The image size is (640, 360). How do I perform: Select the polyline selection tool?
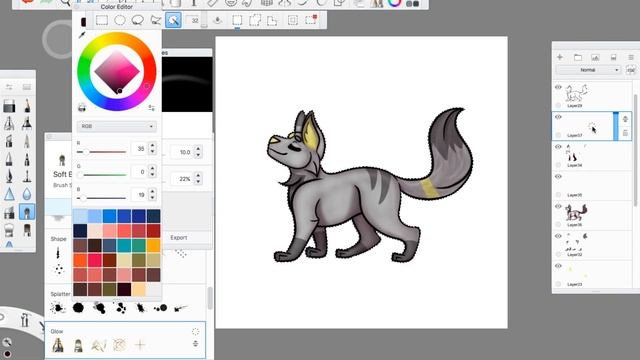(156, 20)
